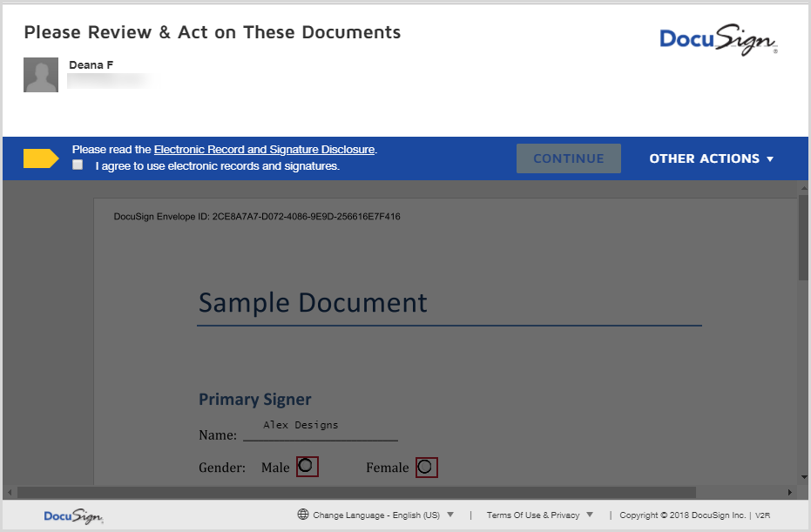Click the globe icon near Change Language
The height and width of the screenshot is (532, 811).
pos(302,514)
